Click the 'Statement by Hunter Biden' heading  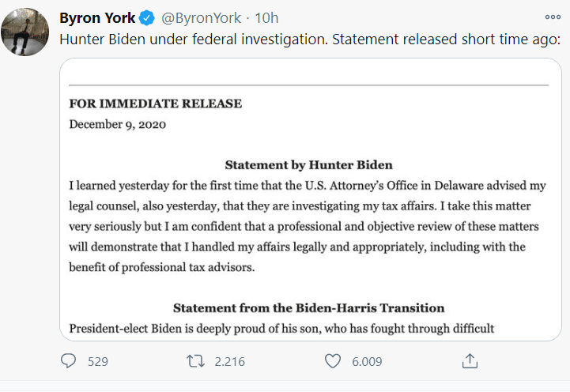[x=308, y=165]
